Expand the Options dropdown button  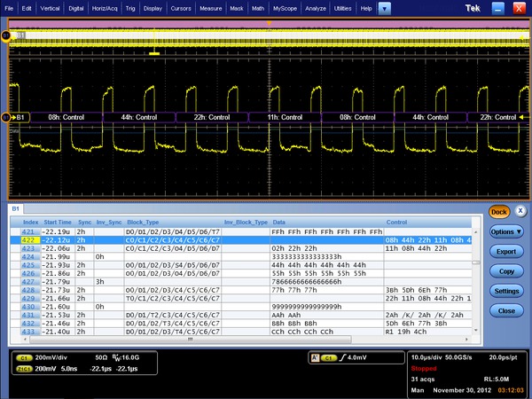coord(506,231)
